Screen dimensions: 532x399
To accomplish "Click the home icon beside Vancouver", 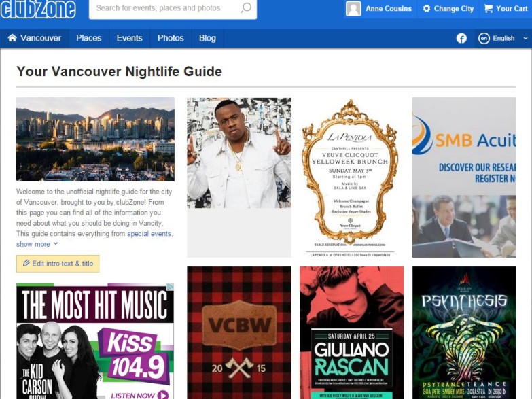I will click(12, 37).
